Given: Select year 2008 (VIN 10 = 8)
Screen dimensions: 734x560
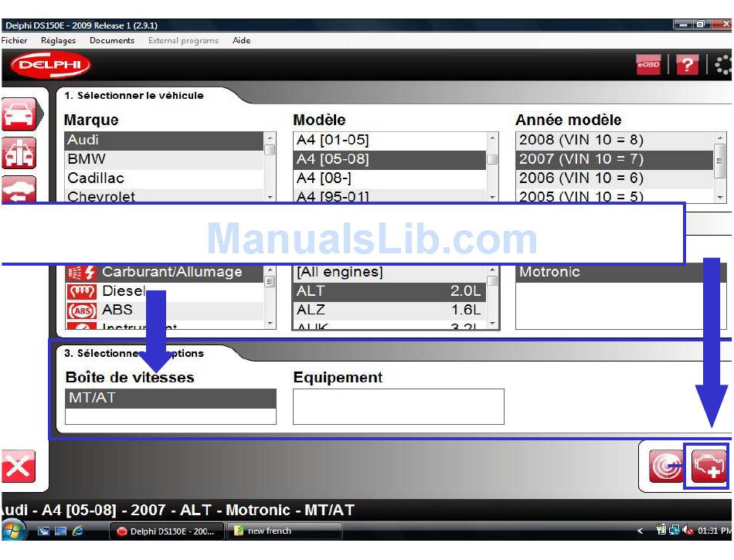Looking at the screenshot, I should (x=614, y=141).
